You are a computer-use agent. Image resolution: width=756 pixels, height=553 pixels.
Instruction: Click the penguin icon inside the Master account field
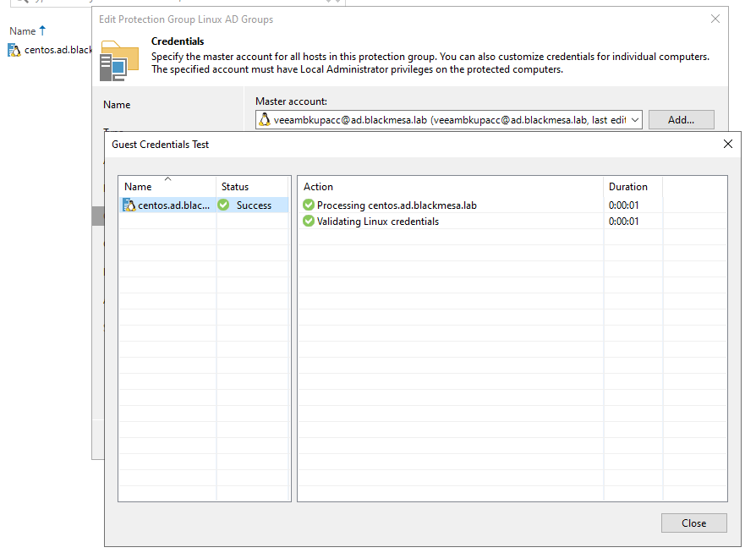coord(266,119)
